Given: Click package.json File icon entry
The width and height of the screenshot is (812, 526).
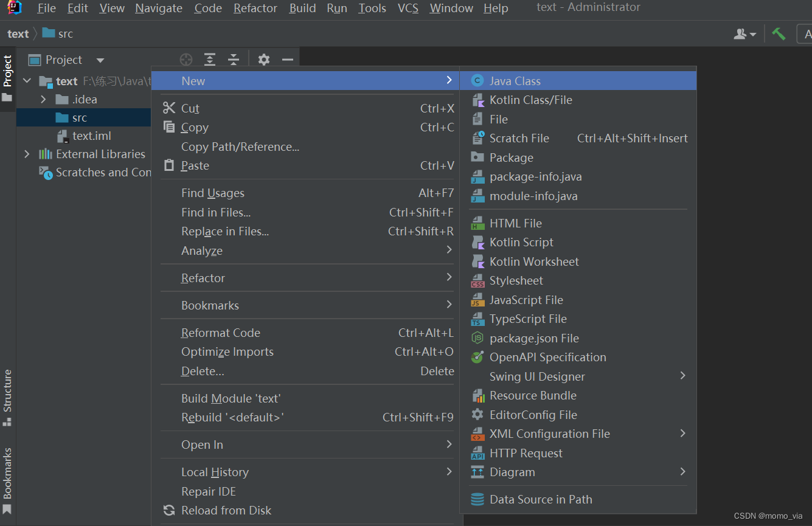Looking at the screenshot, I should 478,338.
